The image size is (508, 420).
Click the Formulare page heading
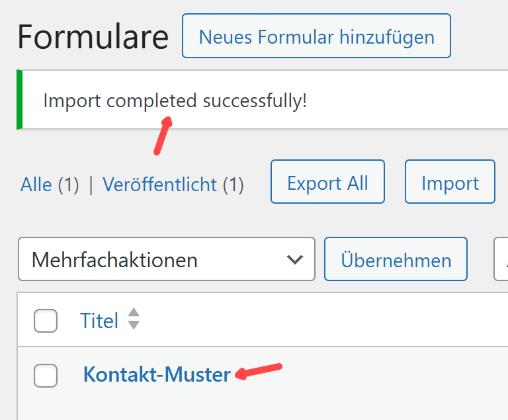93,36
